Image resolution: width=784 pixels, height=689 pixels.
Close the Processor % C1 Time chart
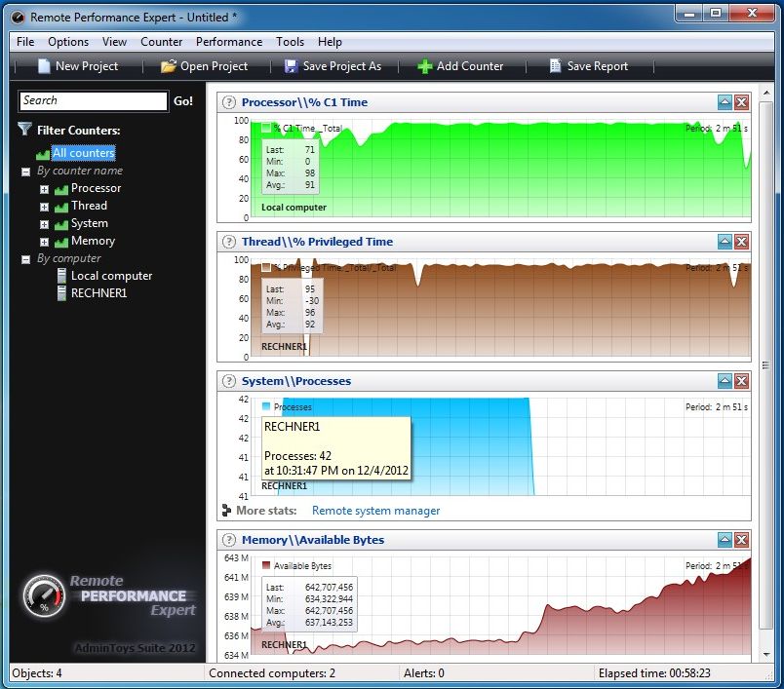tap(741, 102)
